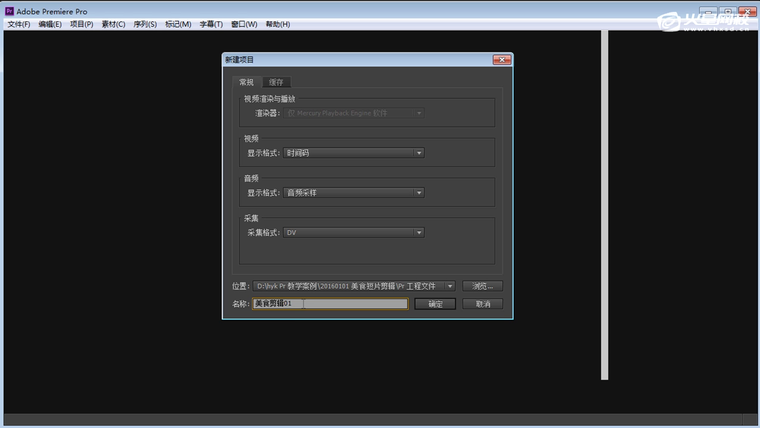Switch to the 常规 tab
760x428 pixels.
pos(246,82)
